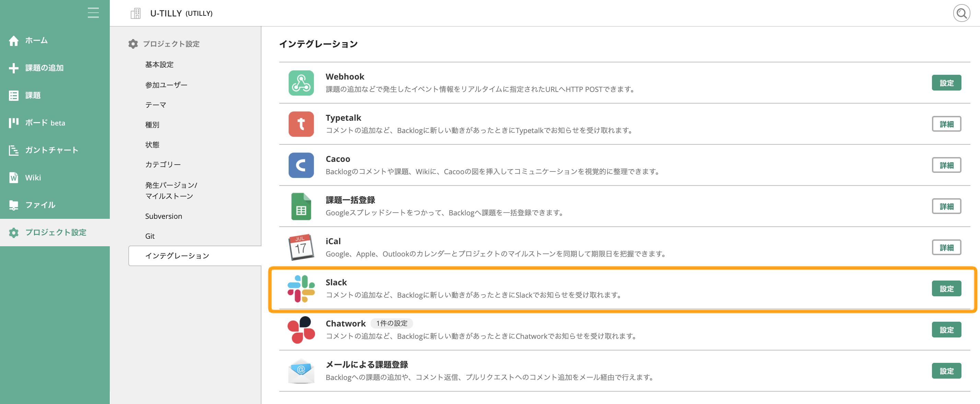Open 発生バージョン/マイルストーン settings page

[171, 190]
